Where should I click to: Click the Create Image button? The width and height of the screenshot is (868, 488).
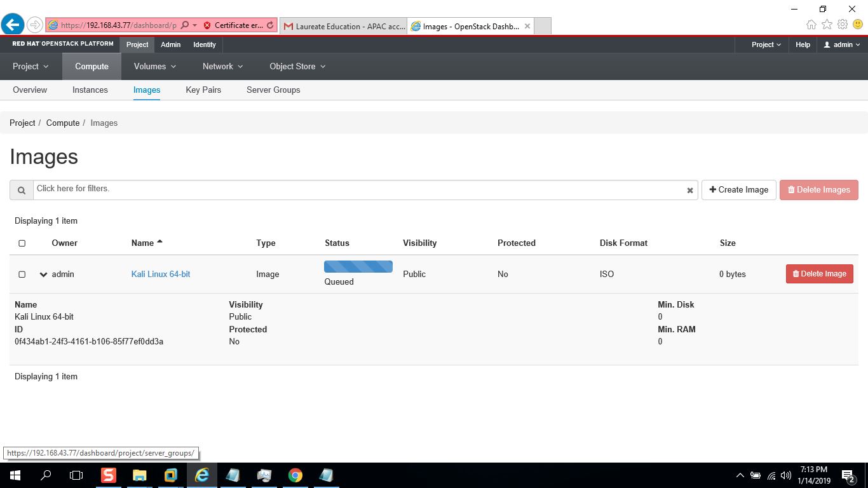click(739, 190)
